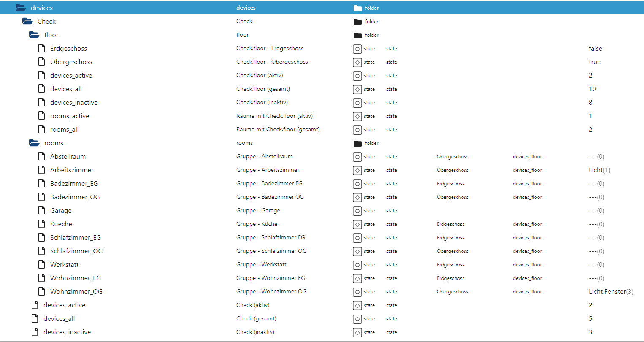Click the name 'Check.floor (gesamt)'

[263, 89]
